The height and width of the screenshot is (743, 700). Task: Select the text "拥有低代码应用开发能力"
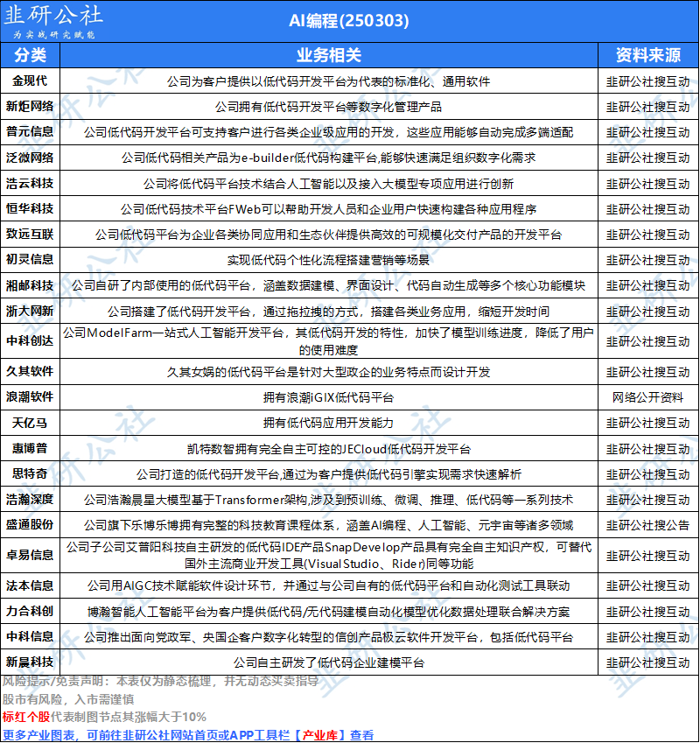(x=328, y=424)
